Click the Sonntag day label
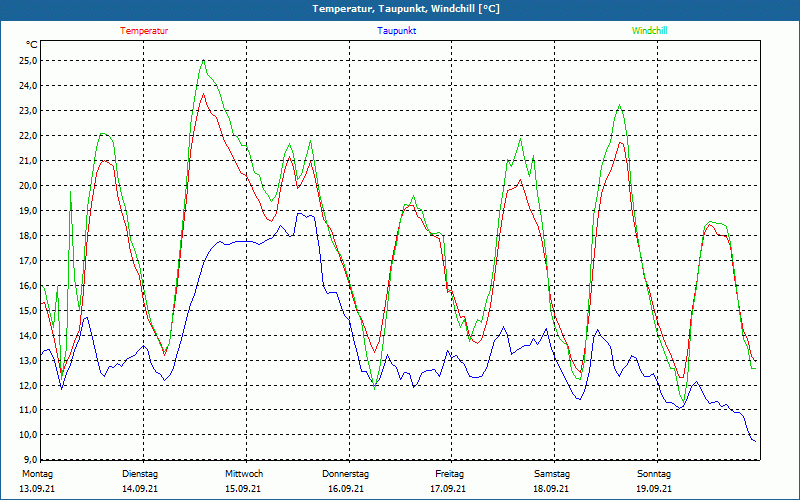Image resolution: width=800 pixels, height=500 pixels. pos(654,474)
